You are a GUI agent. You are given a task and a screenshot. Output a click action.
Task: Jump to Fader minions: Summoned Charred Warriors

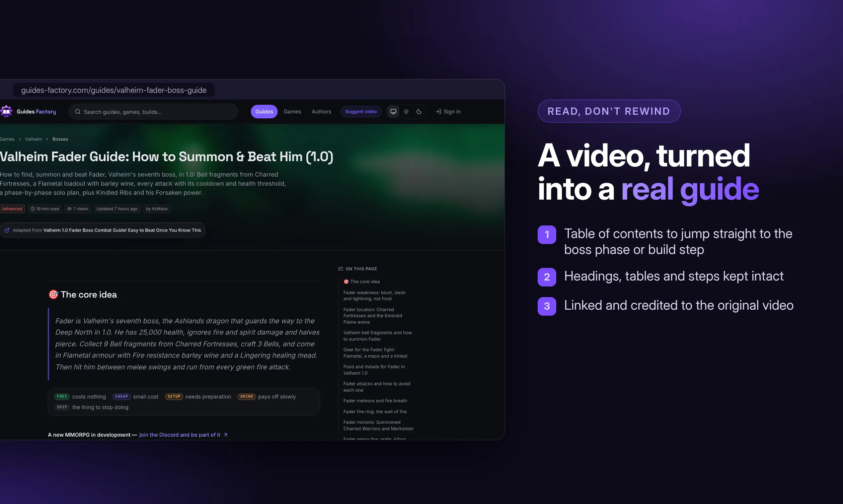pyautogui.click(x=378, y=425)
